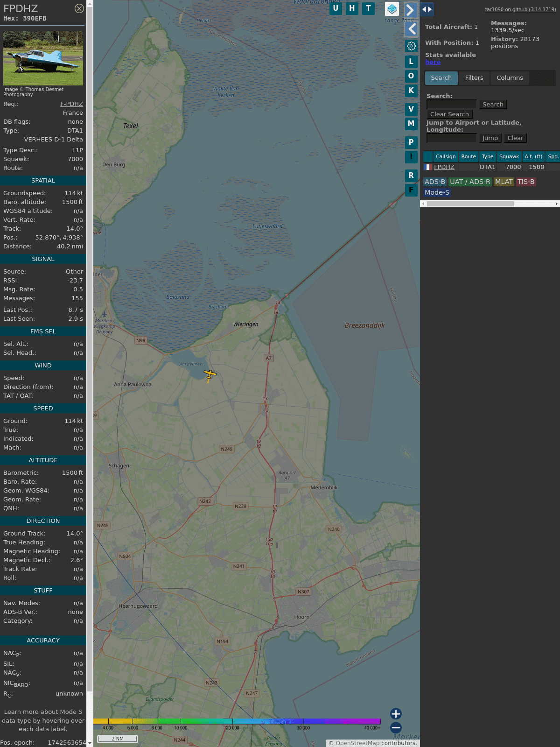Open the aircraft photo thumbnail
This screenshot has width=560, height=747.
click(x=43, y=58)
